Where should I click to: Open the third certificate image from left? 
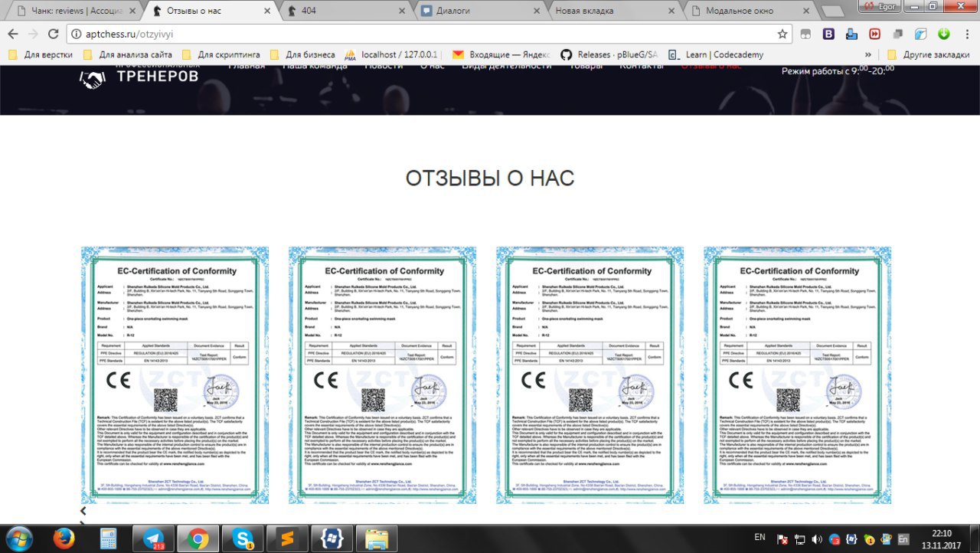[x=590, y=375]
